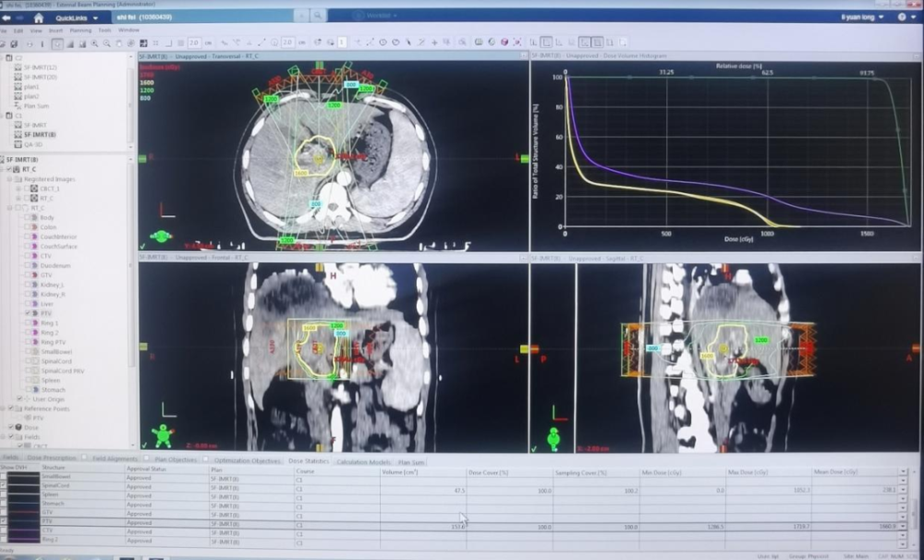Viewport: 924px width, 560px height.
Task: Open the Planning menu
Action: pos(80,30)
